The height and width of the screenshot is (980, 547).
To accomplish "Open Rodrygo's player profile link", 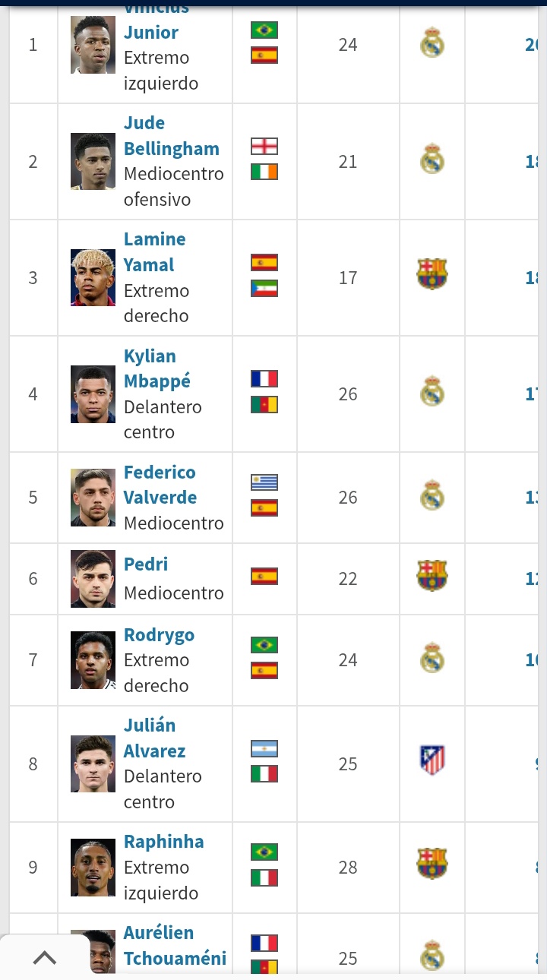I will (159, 635).
